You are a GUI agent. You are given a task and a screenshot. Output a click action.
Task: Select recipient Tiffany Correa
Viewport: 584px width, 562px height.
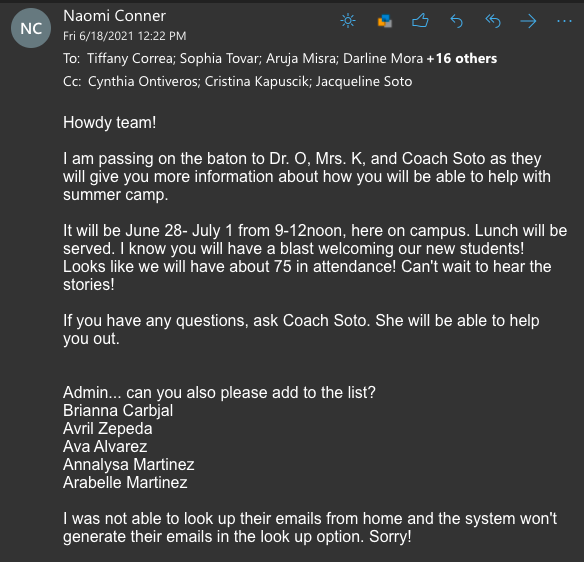(x=130, y=58)
